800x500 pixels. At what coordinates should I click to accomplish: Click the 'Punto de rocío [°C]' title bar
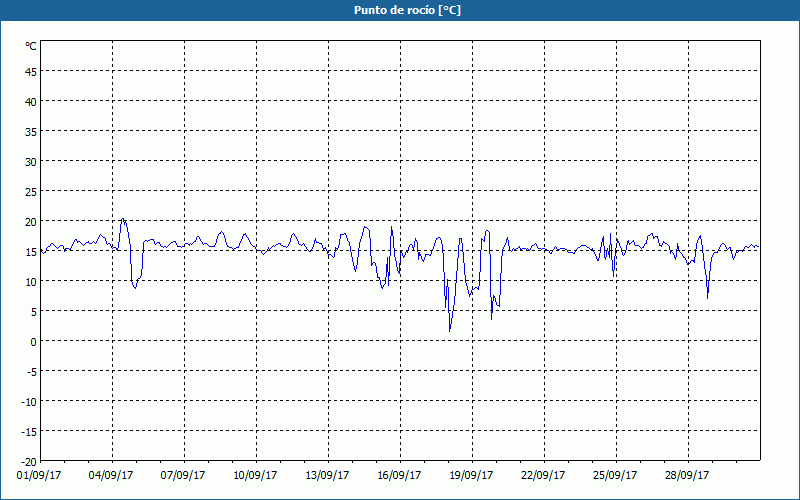(400, 10)
